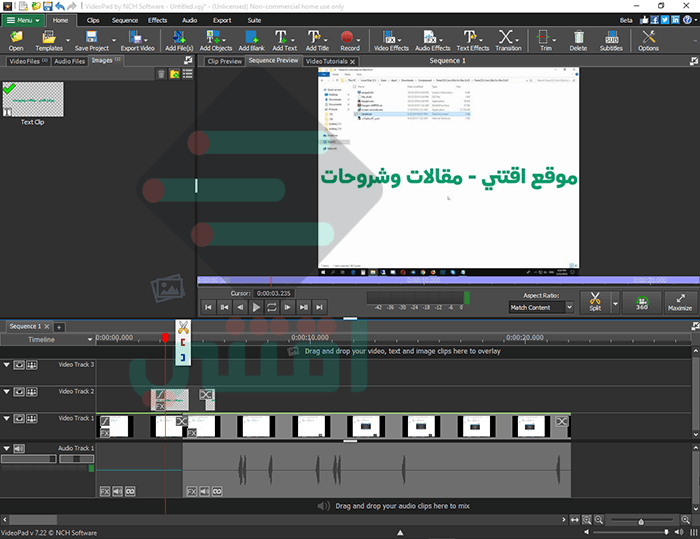Switch to the Video Files tab
Screen dimensions: 700x539
click(x=28, y=61)
